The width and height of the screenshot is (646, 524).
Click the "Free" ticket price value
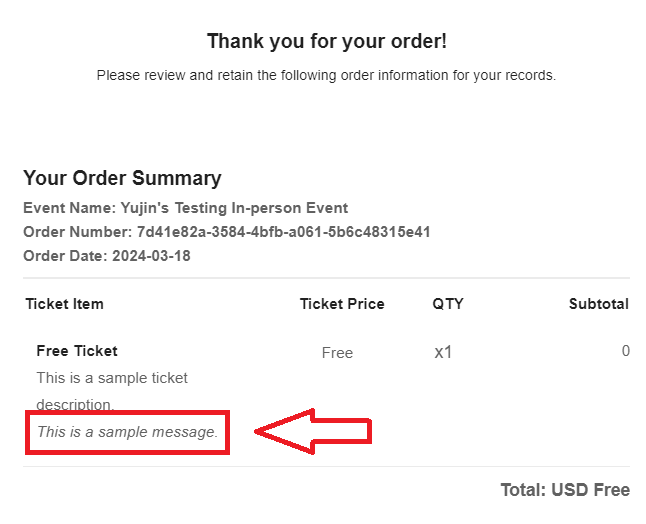pyautogui.click(x=337, y=353)
